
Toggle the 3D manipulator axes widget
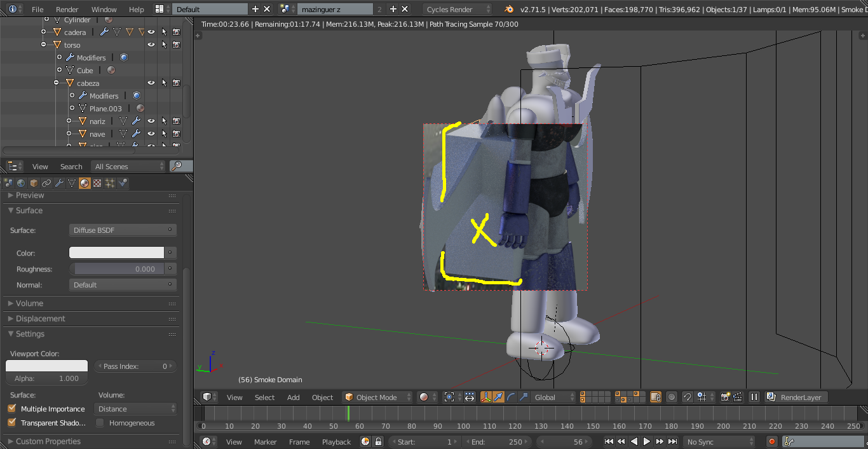click(486, 397)
